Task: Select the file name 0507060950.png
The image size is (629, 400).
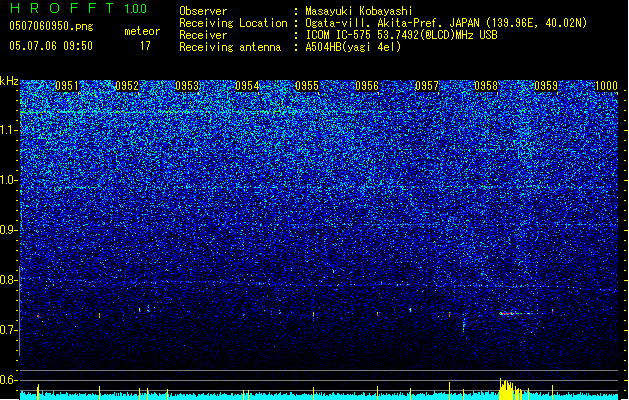Action: pyautogui.click(x=51, y=26)
